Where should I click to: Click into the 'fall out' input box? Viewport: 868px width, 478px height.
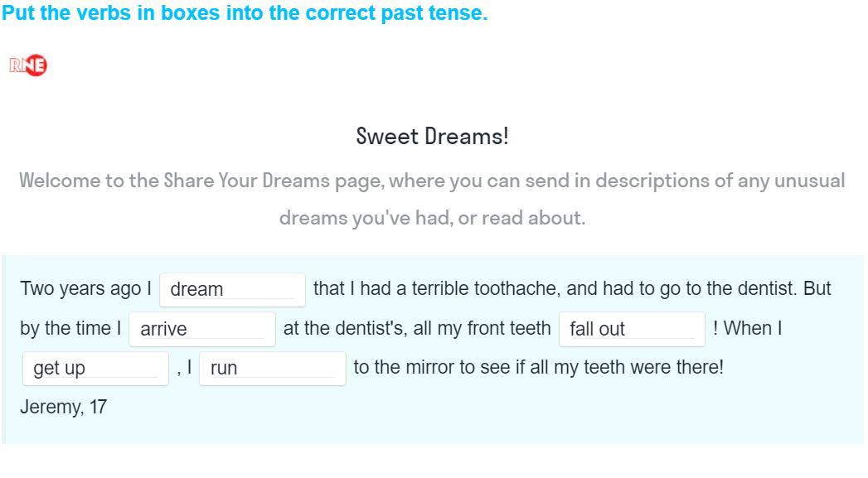click(x=632, y=329)
